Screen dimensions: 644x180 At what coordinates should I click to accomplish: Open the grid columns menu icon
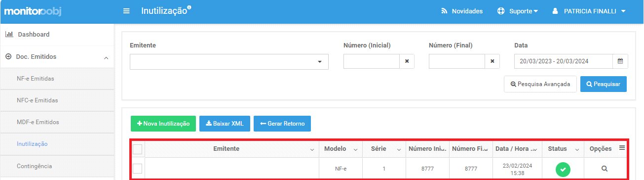[x=622, y=147]
